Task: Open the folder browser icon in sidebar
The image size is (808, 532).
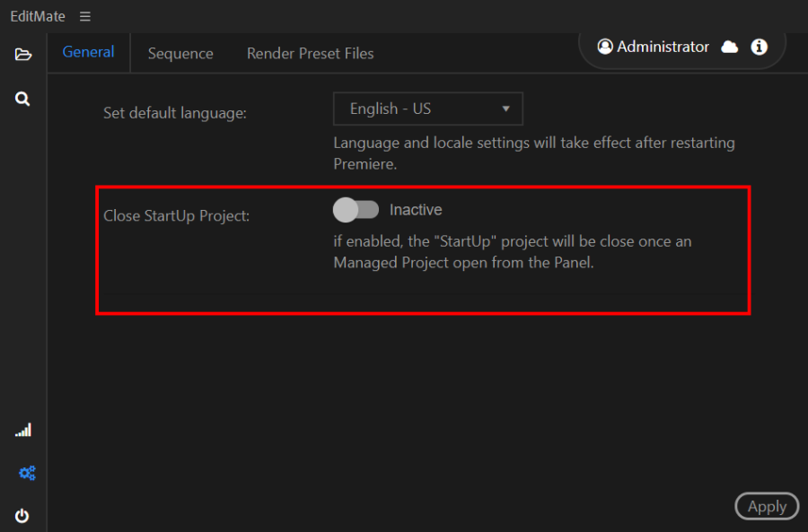Action: (23, 54)
